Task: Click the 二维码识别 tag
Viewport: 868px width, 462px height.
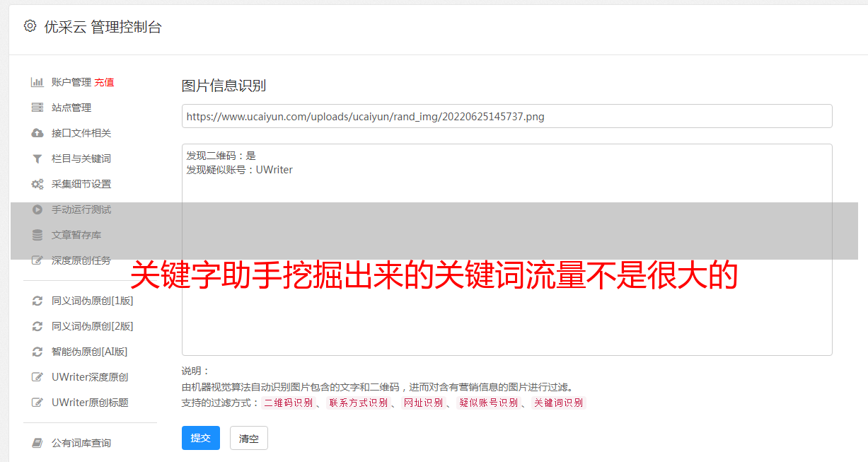Action: [288, 403]
